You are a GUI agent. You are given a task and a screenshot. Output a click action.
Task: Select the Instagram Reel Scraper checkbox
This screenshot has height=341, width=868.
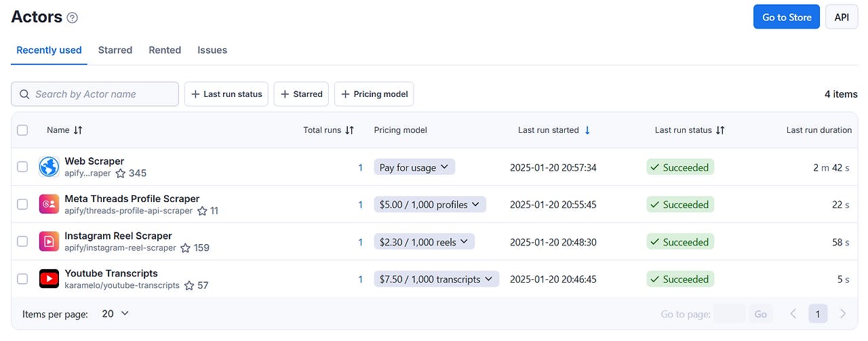point(22,241)
